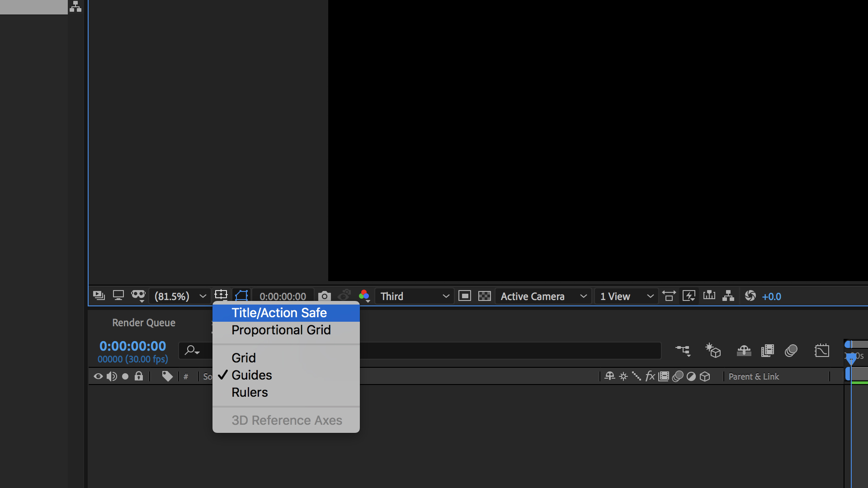Show the last snapshot

(x=345, y=296)
